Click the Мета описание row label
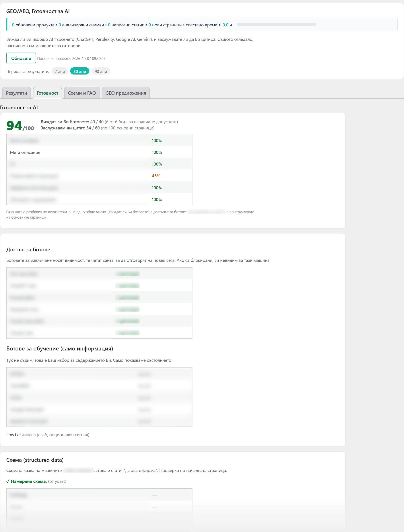Viewport: 404px width, 532px height. (x=25, y=152)
